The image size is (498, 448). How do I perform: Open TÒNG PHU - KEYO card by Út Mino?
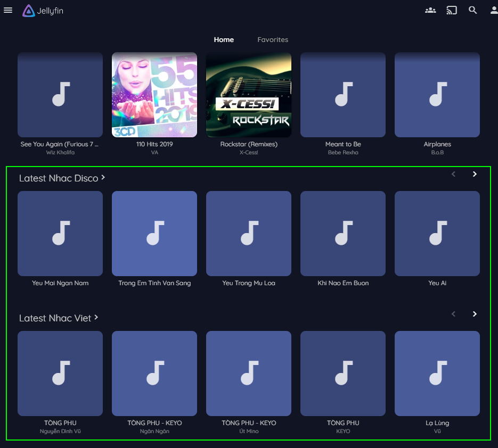click(249, 374)
